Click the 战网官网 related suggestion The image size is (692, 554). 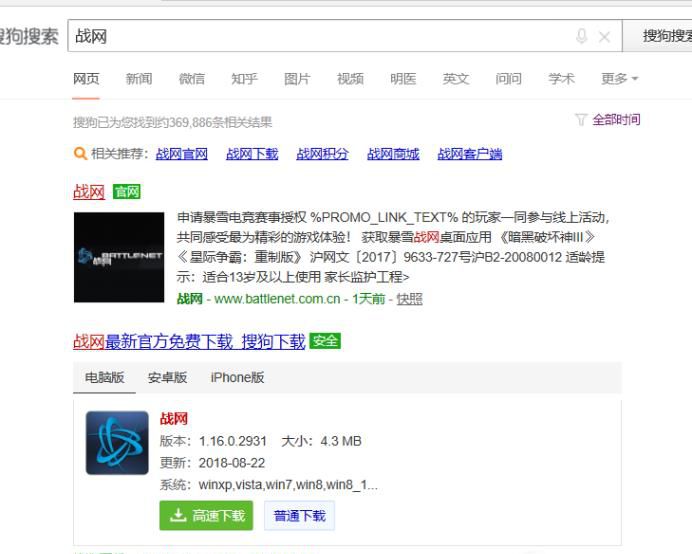181,154
